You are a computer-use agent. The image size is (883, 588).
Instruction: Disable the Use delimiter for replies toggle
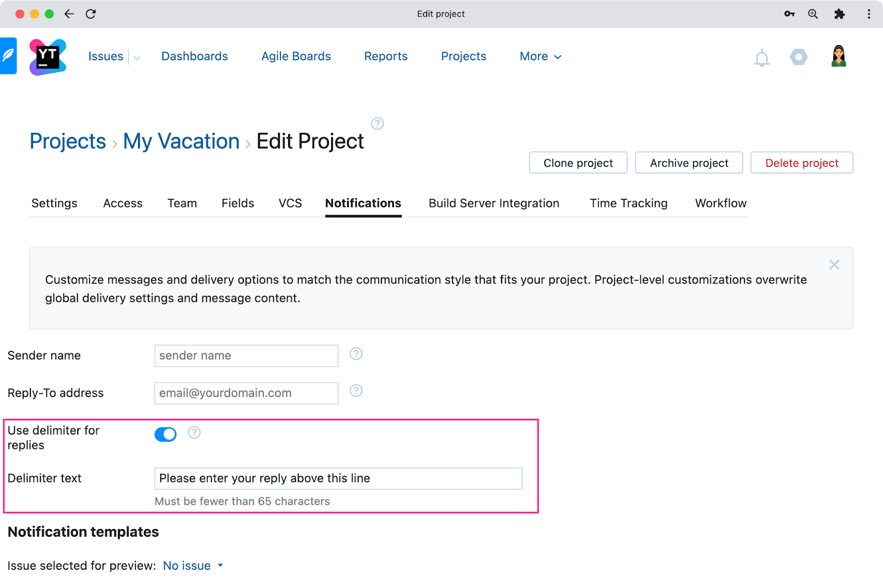click(166, 435)
